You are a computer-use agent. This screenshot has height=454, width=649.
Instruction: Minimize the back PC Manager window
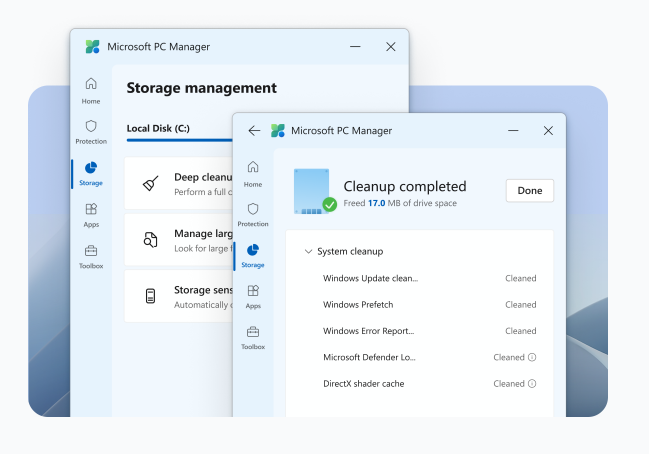[x=355, y=47]
